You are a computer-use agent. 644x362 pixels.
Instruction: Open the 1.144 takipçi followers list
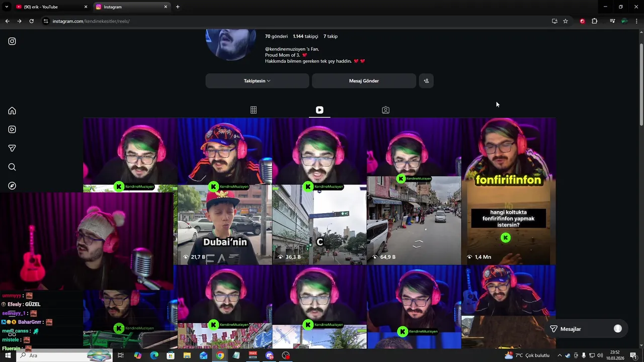tap(305, 36)
